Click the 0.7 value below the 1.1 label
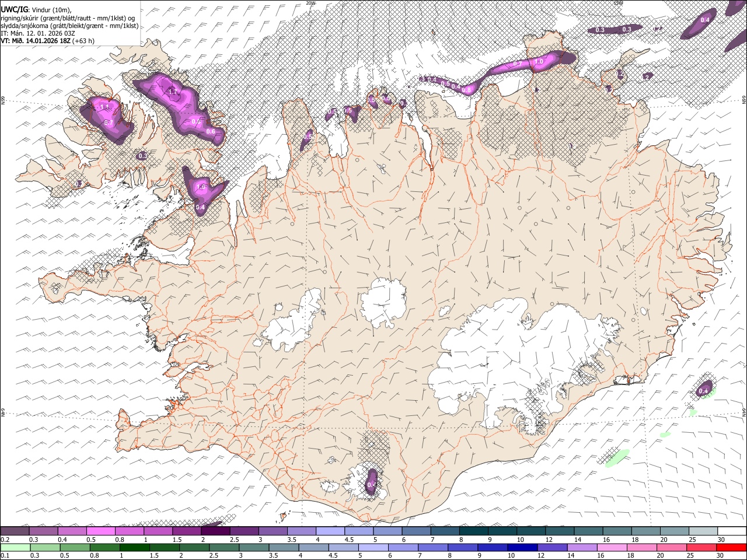Screen dimensions: 747x560 coord(109,123)
